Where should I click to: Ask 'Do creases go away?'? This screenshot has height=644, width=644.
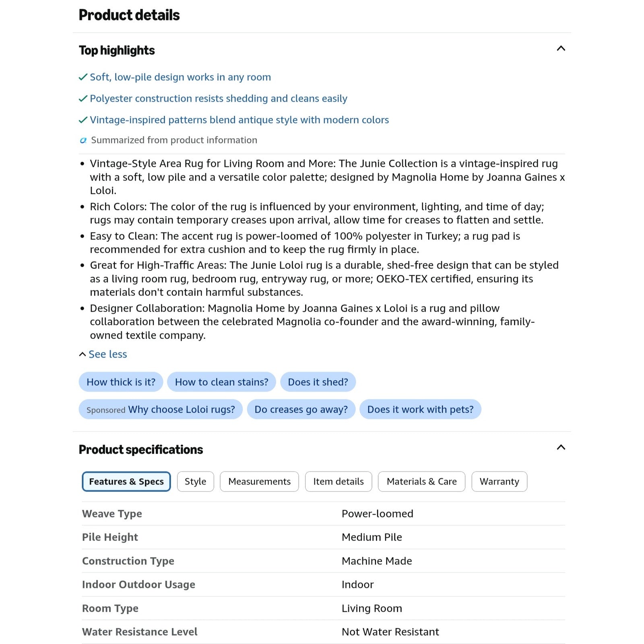tap(301, 409)
